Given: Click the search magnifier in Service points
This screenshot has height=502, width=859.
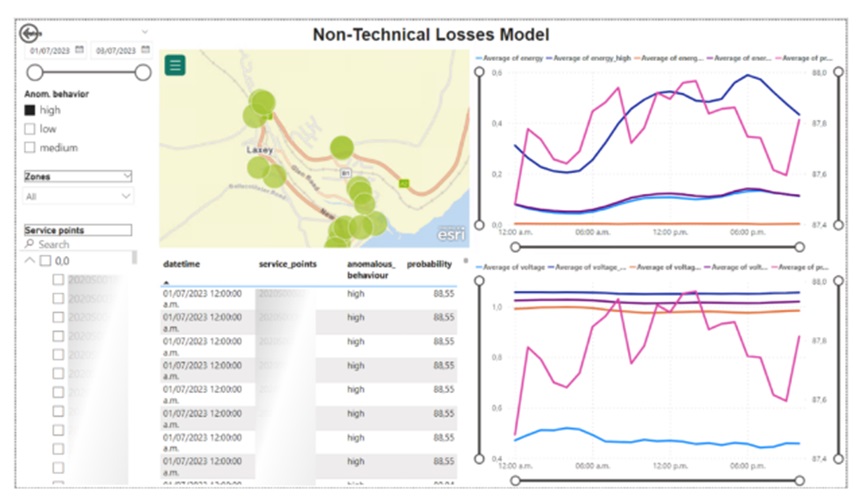Looking at the screenshot, I should click(x=30, y=244).
